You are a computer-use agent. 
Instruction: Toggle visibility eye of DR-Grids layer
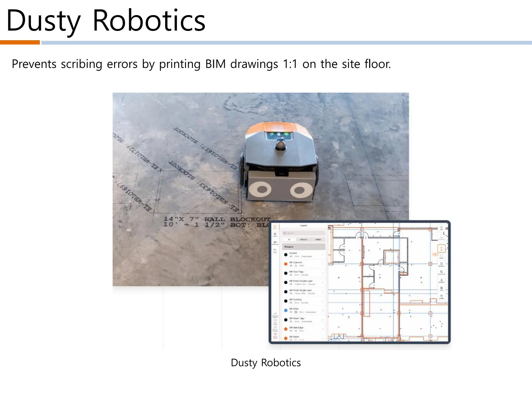click(291, 312)
